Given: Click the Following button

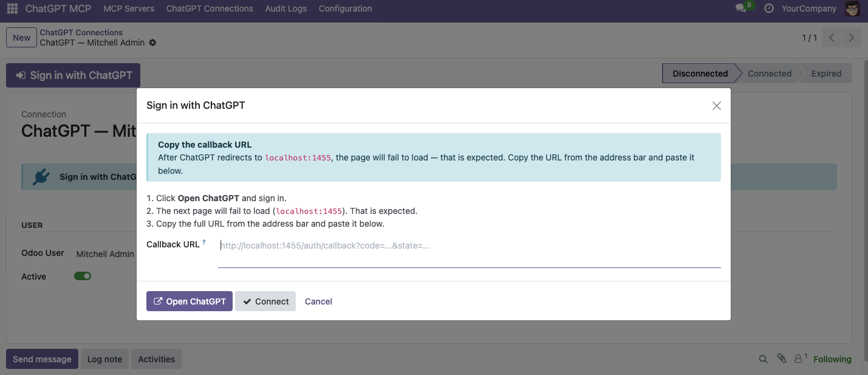Looking at the screenshot, I should click(x=832, y=359).
